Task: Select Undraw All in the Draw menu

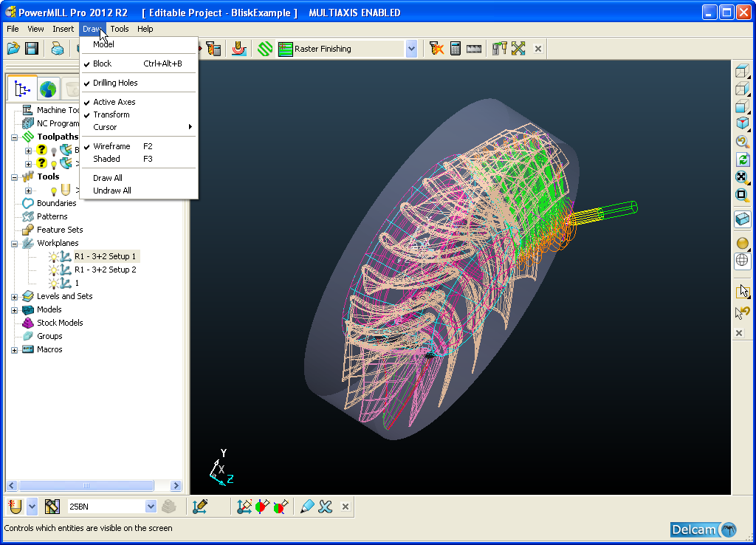Action: point(139,191)
